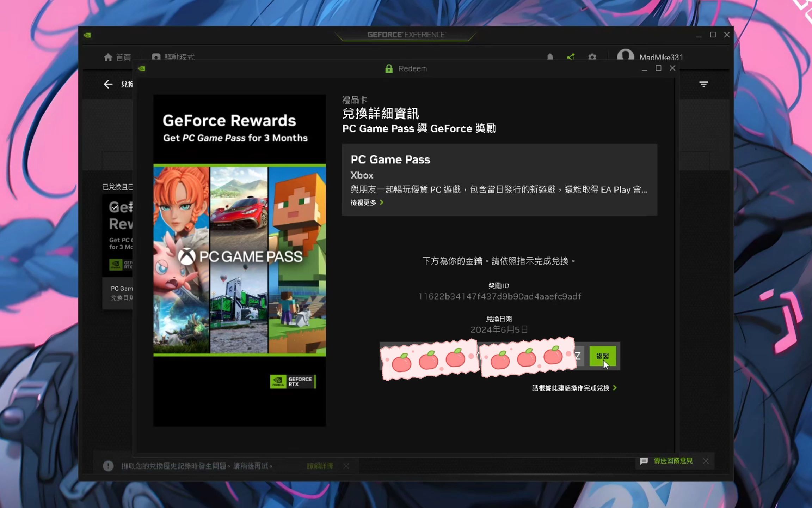
Task: Close the GeForce Experience main window
Action: (727, 35)
